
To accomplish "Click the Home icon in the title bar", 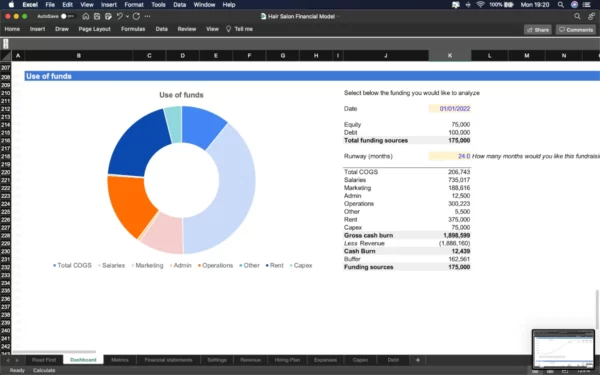I will coord(86,16).
